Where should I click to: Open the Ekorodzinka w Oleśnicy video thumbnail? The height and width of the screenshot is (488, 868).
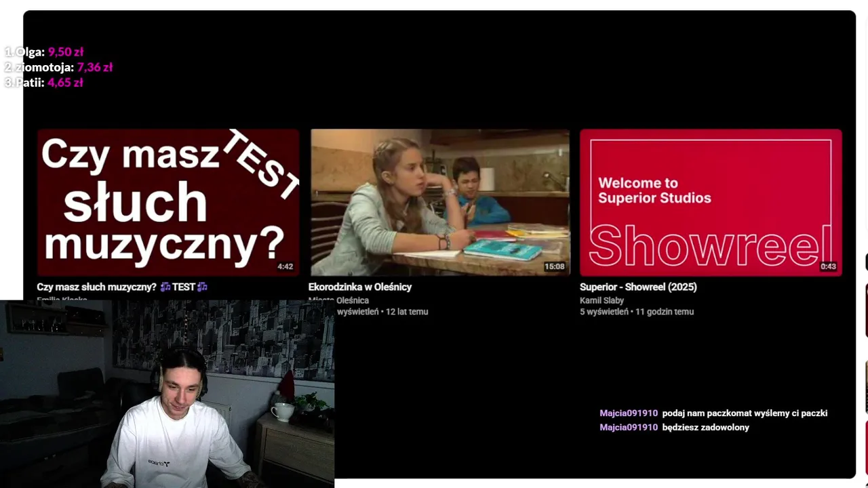pyautogui.click(x=440, y=202)
